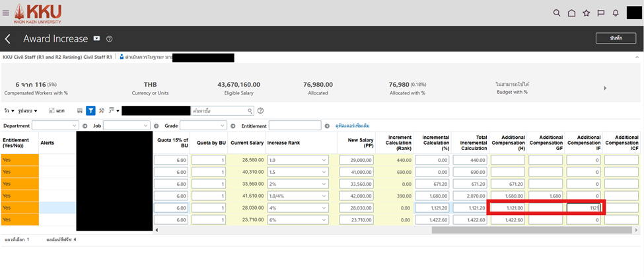Click the search magnifier icon in header
644x277 pixels.
[x=557, y=13]
